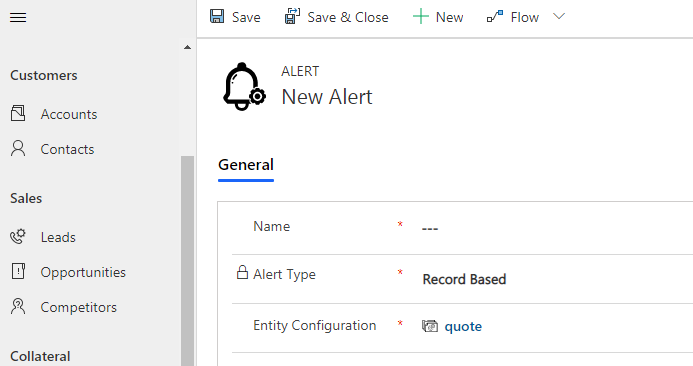Click the lock icon beside Alert Type

(242, 272)
